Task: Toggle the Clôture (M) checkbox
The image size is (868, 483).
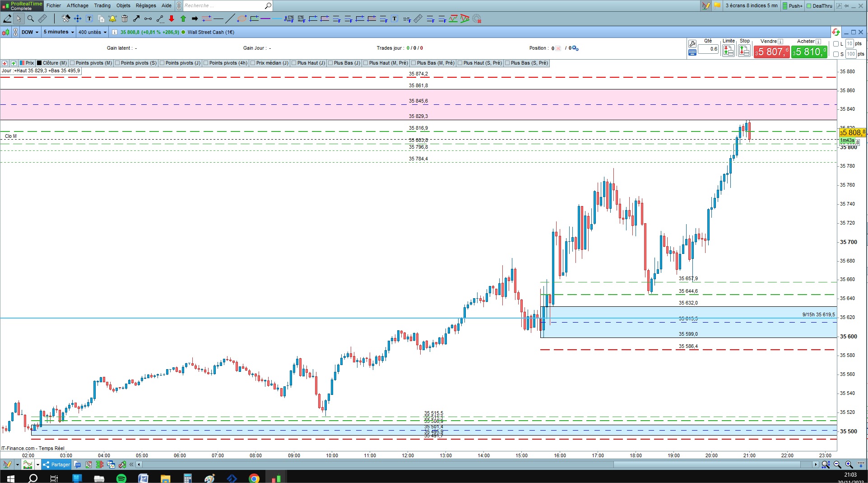Action: (39, 63)
